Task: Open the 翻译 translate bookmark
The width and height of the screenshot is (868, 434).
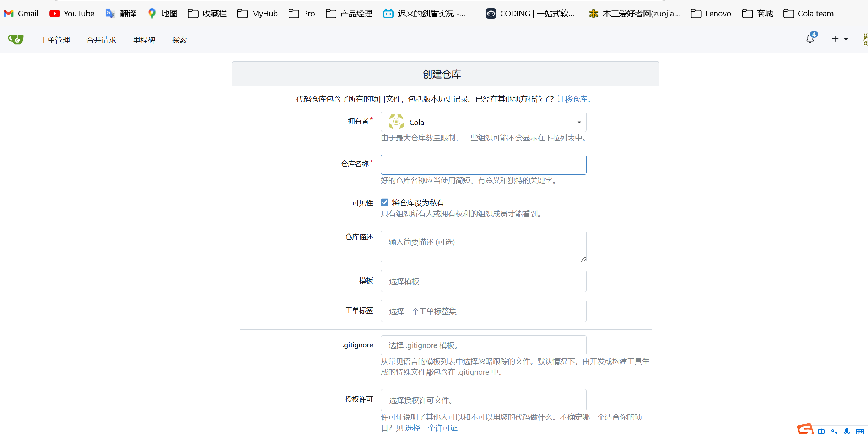Action: coord(121,14)
